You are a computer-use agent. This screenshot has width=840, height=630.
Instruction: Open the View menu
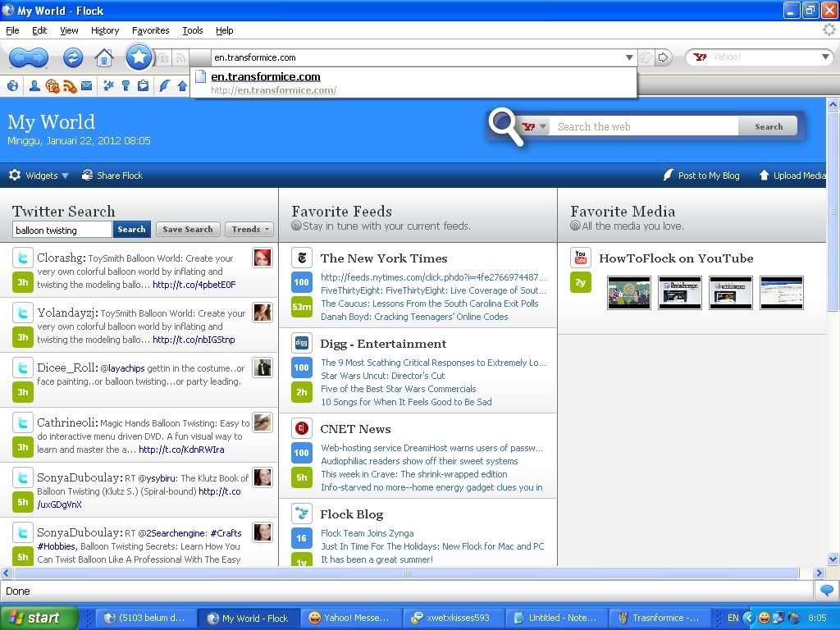tap(69, 30)
